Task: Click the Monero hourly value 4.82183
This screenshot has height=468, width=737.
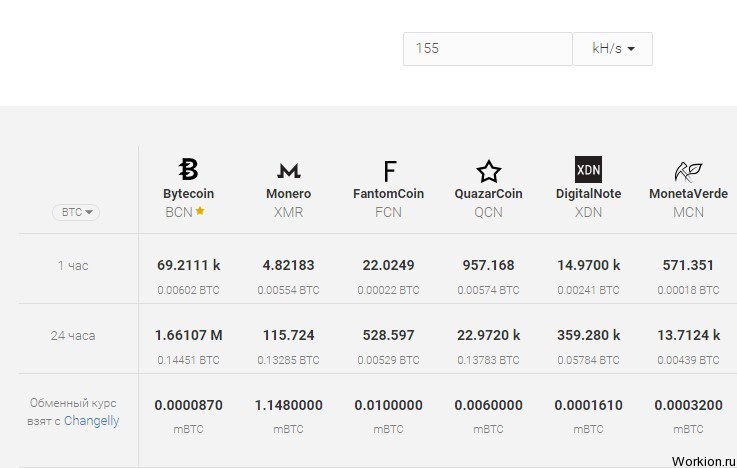Action: click(289, 265)
